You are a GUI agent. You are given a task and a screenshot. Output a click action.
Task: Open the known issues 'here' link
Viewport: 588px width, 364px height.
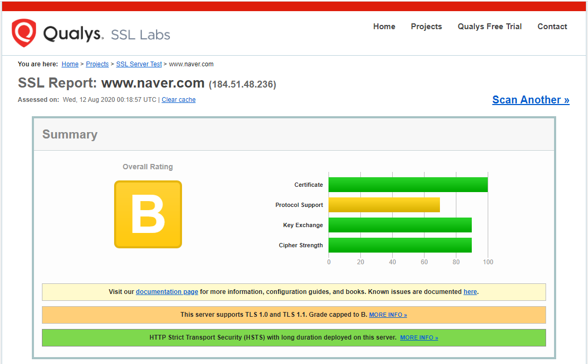pos(470,292)
